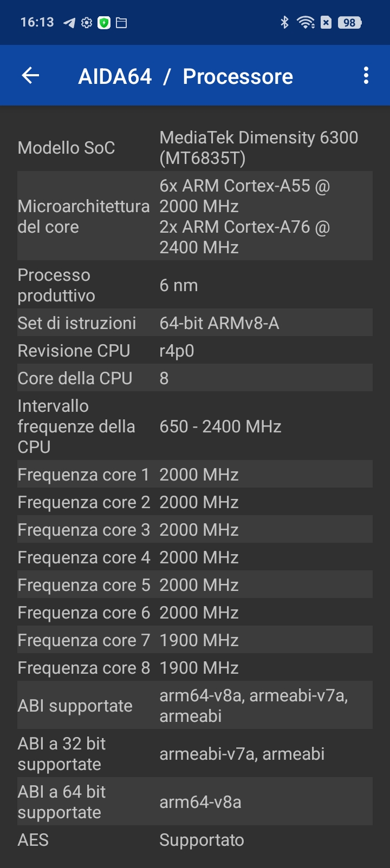Viewport: 390px width, 868px height.
Task: Select Intervallo frequenze della CPU row
Action: tap(195, 426)
